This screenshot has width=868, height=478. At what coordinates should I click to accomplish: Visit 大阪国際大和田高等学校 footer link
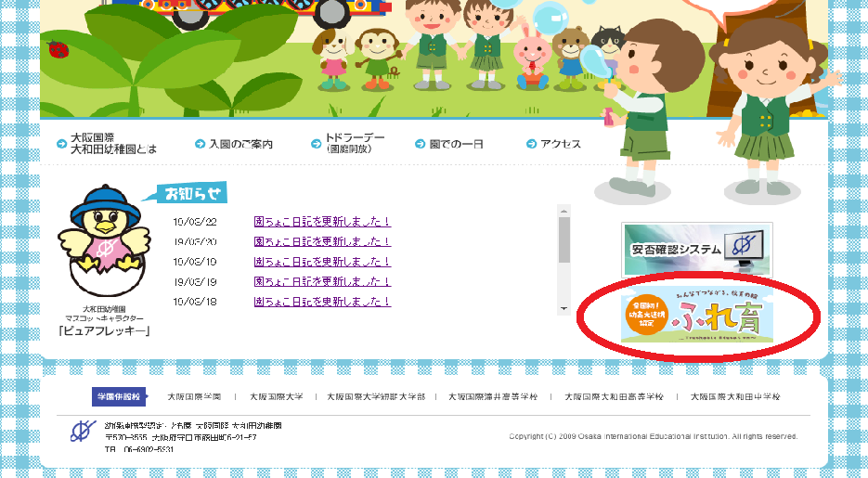(615, 396)
